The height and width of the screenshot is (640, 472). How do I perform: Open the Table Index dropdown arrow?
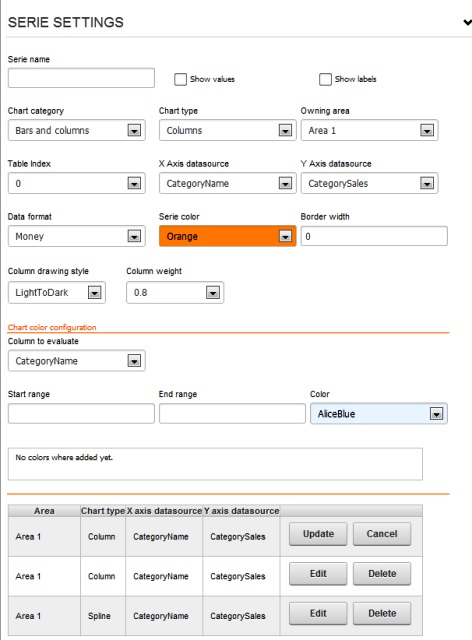(134, 183)
